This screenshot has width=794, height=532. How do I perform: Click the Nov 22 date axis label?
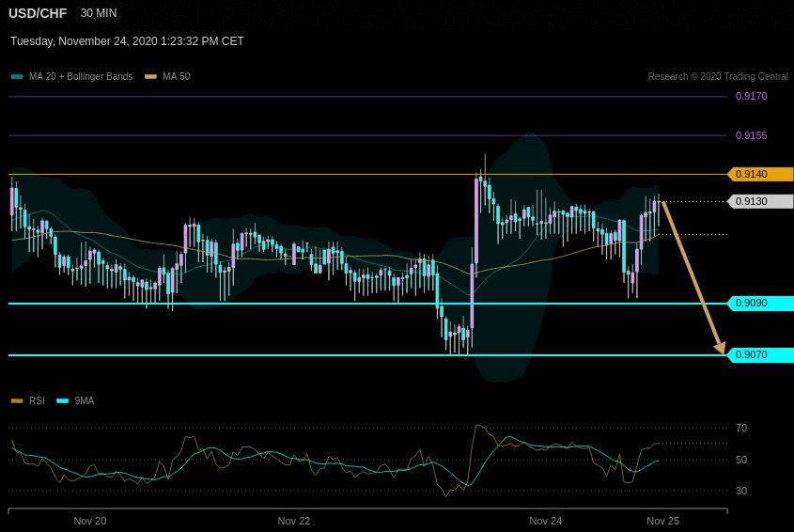(x=294, y=521)
